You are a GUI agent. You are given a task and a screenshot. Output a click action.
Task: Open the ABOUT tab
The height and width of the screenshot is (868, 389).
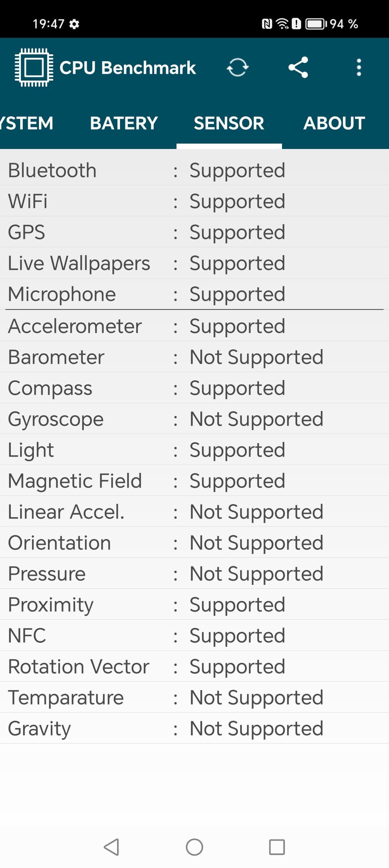click(334, 123)
